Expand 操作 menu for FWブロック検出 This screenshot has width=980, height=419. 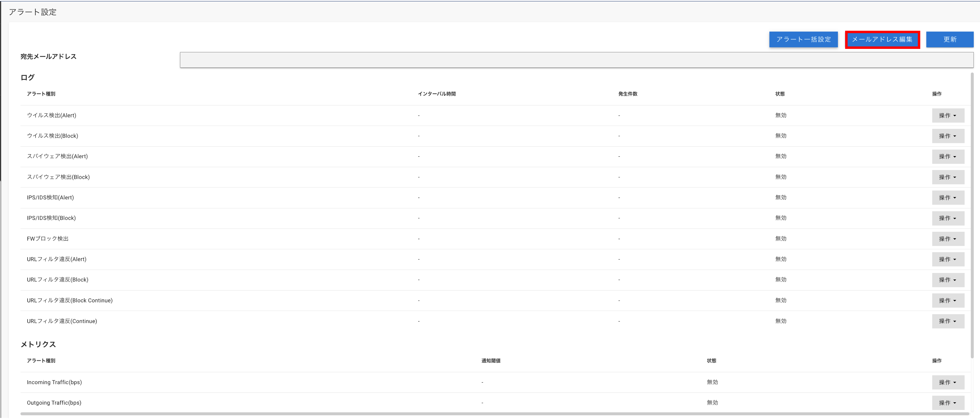click(948, 239)
